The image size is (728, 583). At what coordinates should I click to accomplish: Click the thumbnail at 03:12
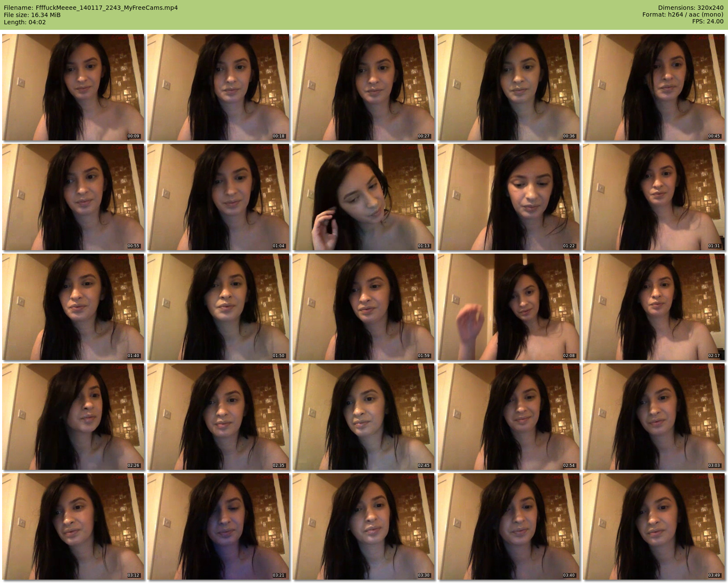[x=73, y=526]
